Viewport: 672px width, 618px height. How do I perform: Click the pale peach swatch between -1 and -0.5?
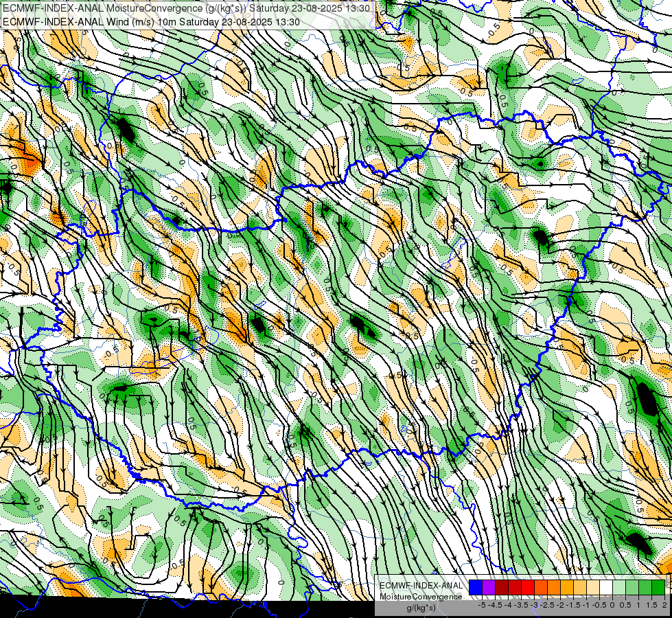[593, 588]
